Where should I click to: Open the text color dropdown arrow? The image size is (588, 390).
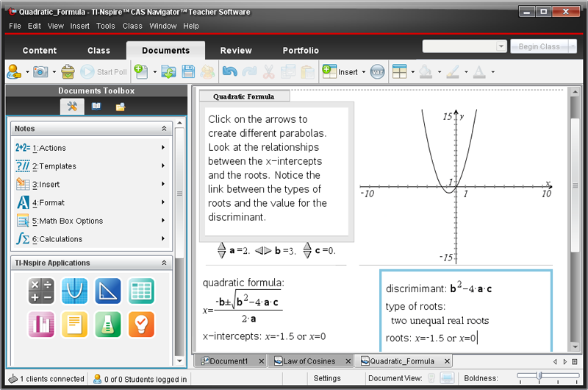[492, 71]
